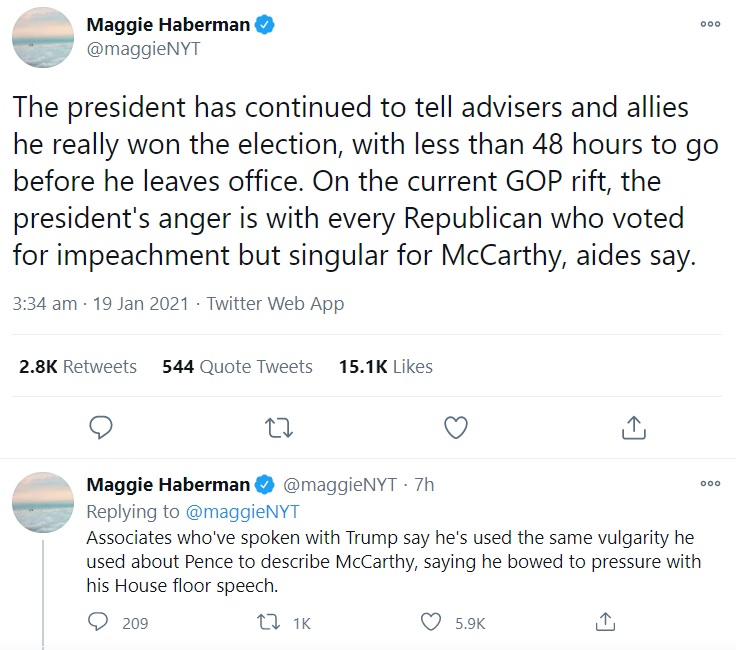Image resolution: width=736 pixels, height=650 pixels.
Task: Click the 7h timestamp on reply
Action: [424, 485]
